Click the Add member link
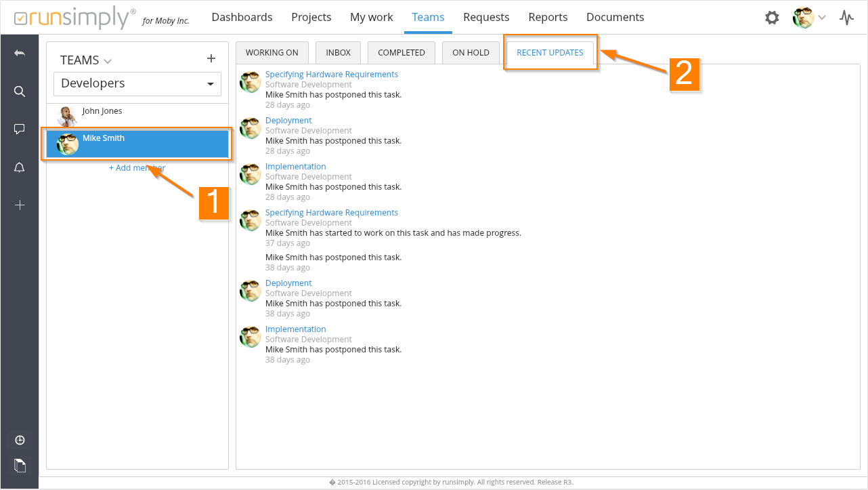 (137, 168)
